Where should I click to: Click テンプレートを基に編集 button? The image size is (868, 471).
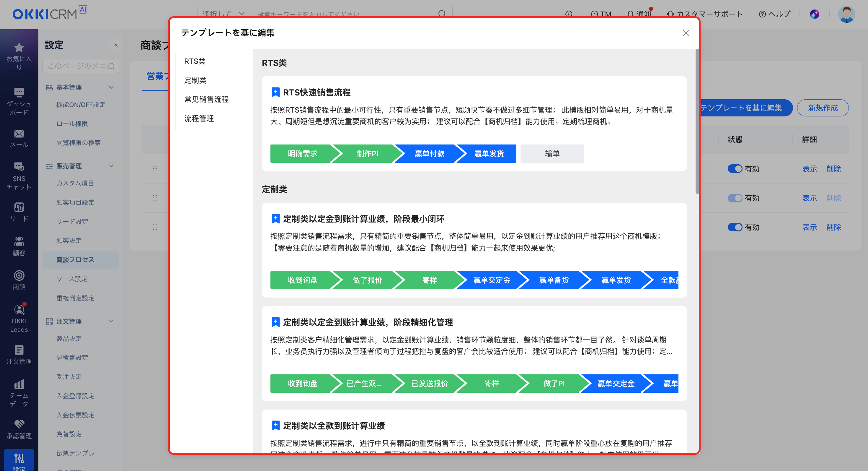pos(746,108)
